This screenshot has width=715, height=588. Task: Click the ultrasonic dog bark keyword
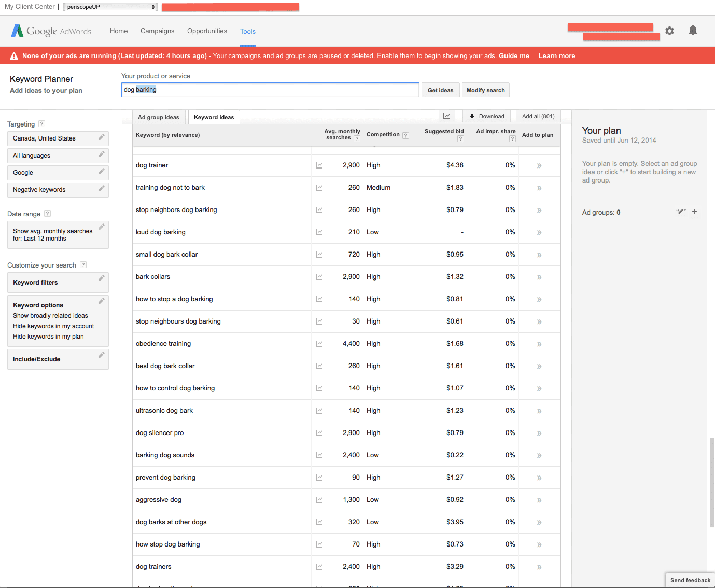[x=164, y=411]
